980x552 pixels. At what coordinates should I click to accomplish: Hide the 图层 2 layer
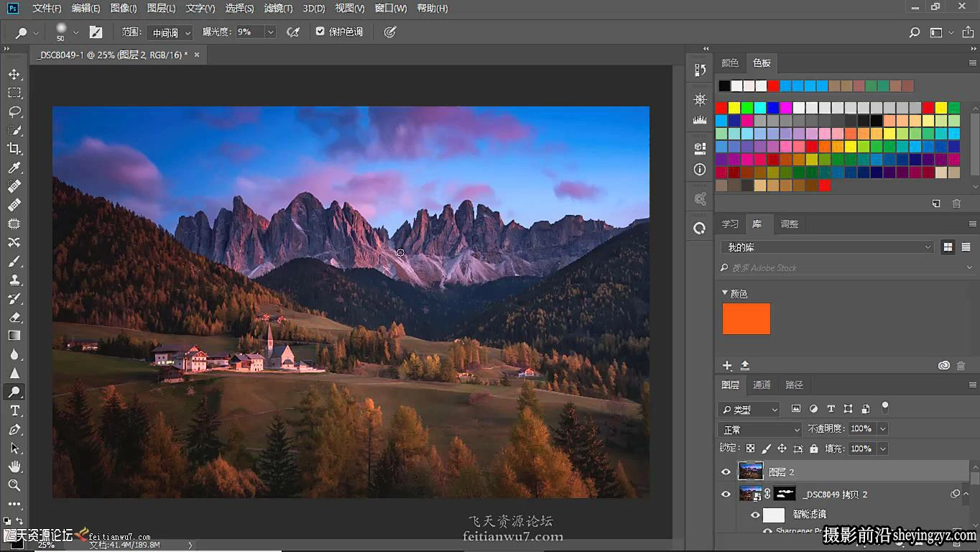tap(726, 472)
